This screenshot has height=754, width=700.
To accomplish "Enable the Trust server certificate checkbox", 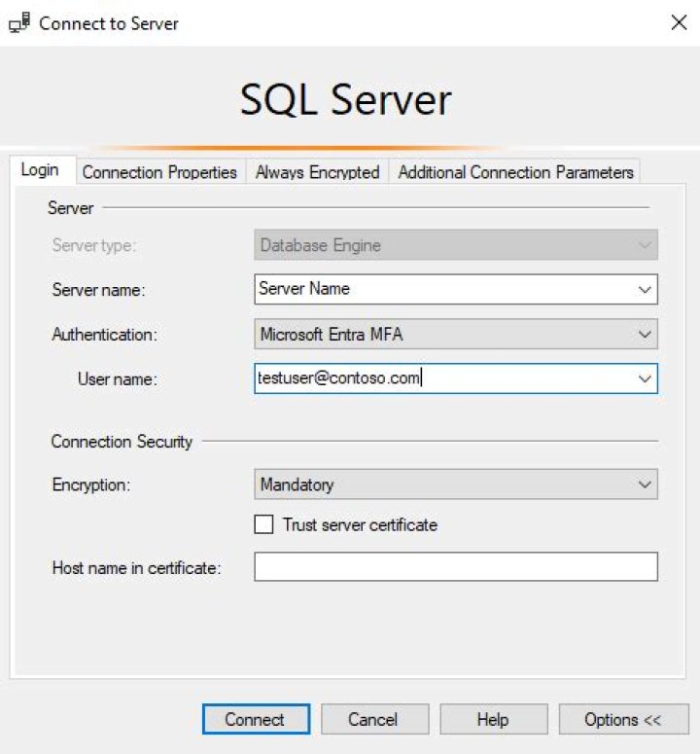I will (263, 525).
